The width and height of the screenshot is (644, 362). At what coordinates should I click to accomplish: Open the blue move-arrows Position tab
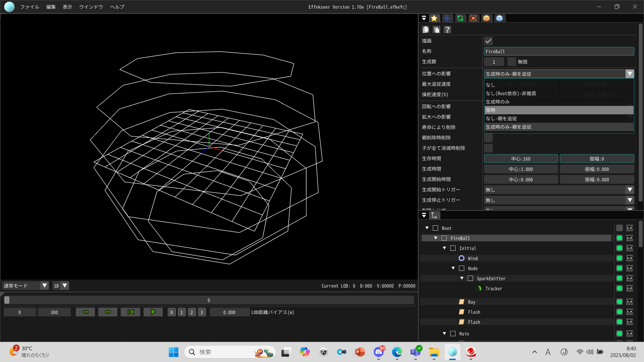pyautogui.click(x=447, y=18)
